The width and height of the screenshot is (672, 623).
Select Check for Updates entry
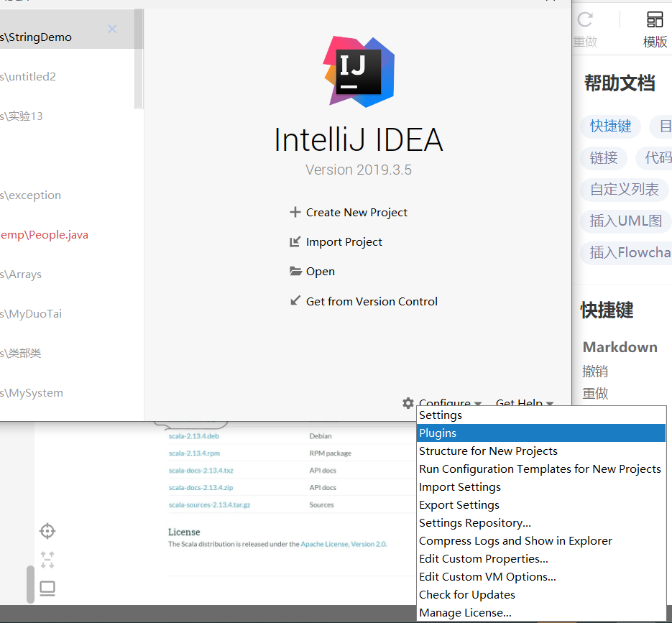541,595
